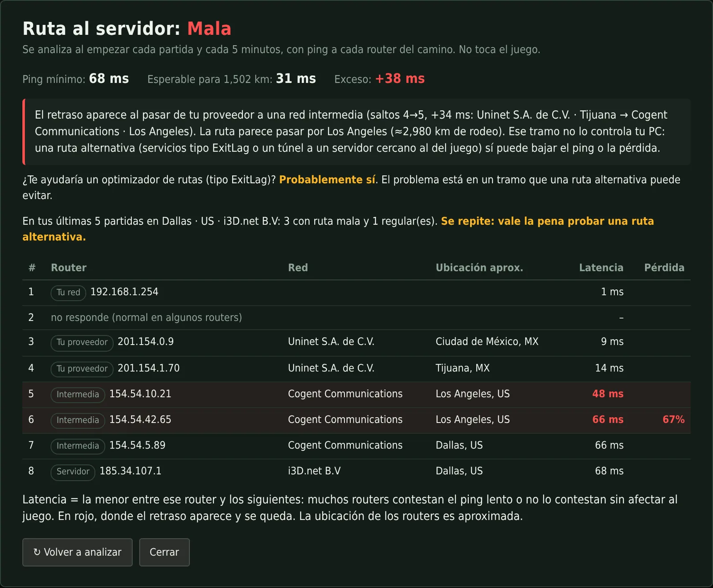Screen dimensions: 713x588
Task: Click the 'Servidor' badge
Action: [x=73, y=472]
